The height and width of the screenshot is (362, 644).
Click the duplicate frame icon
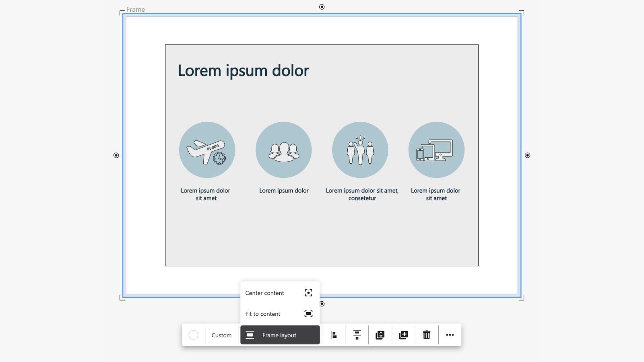pos(403,335)
